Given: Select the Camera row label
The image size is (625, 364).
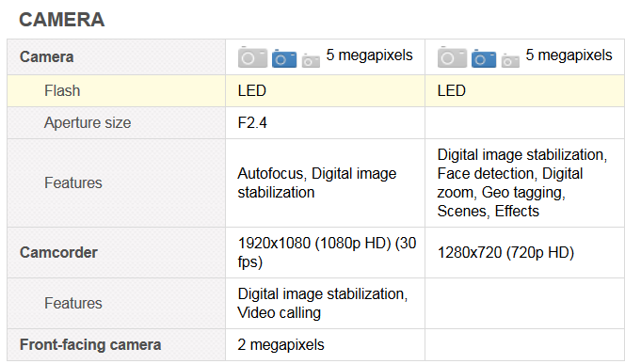Looking at the screenshot, I should click(x=47, y=57).
